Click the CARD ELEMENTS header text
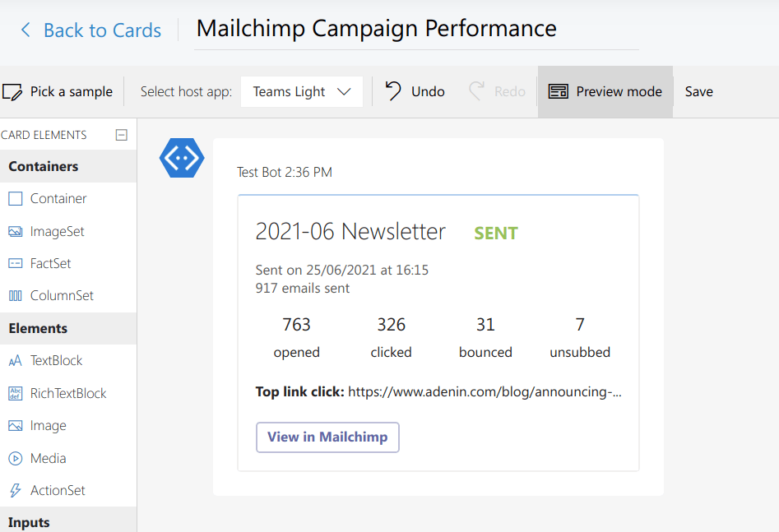779x532 pixels. coord(44,135)
